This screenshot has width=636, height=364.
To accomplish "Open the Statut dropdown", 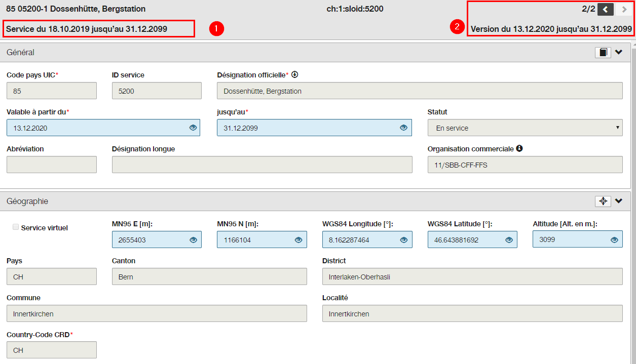I will pyautogui.click(x=525, y=128).
